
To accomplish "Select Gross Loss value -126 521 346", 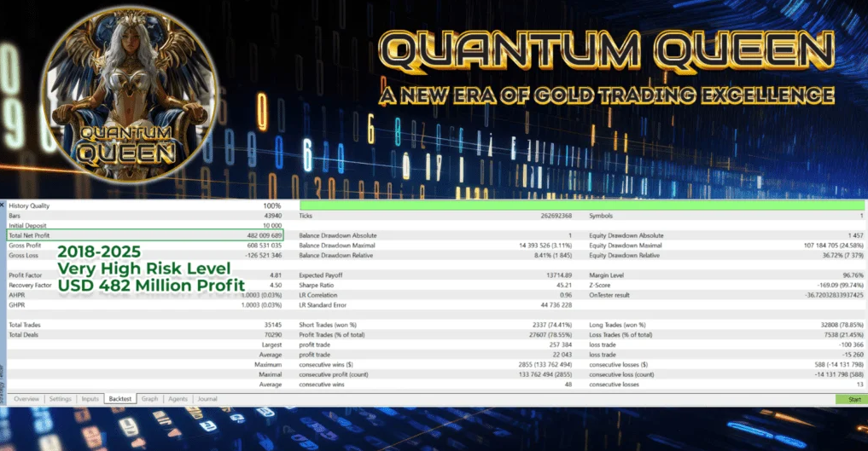I will [x=264, y=256].
